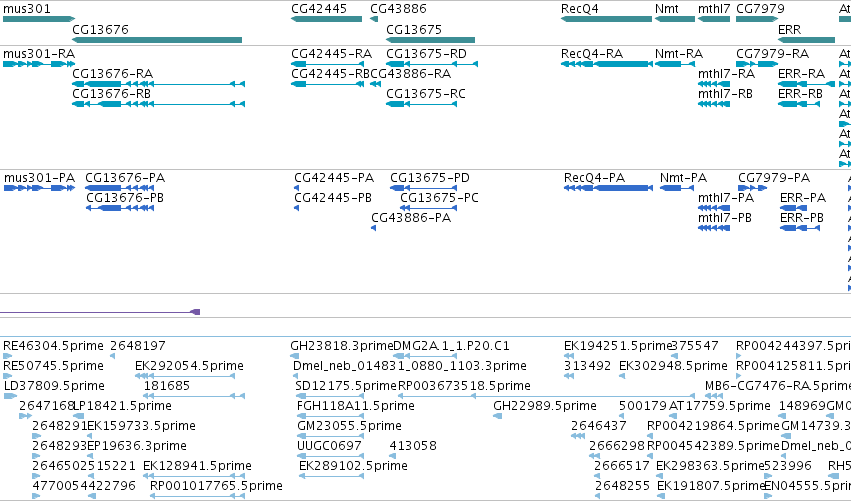Click EST RE46304.5prime label
This screenshot has height=501, width=851.
pos(53,346)
